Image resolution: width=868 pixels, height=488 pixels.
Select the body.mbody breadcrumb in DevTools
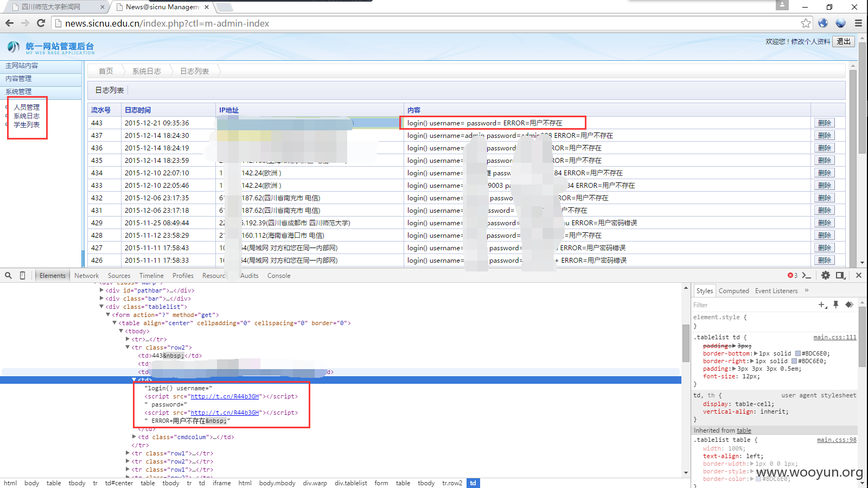[x=277, y=483]
